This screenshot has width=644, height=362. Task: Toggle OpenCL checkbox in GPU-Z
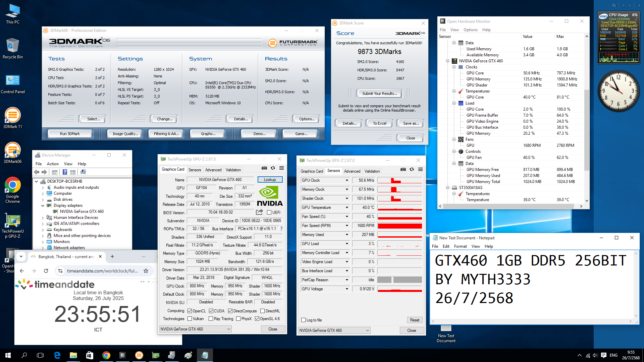click(x=190, y=311)
